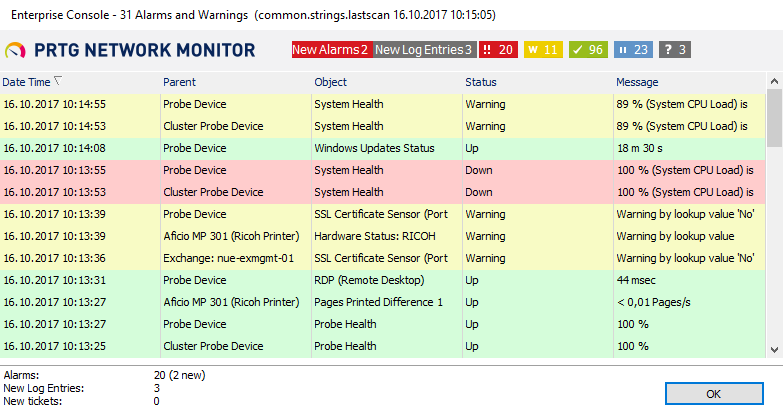The image size is (783, 416).
Task: Click the red Down sensors badge showing 20
Action: tap(498, 49)
